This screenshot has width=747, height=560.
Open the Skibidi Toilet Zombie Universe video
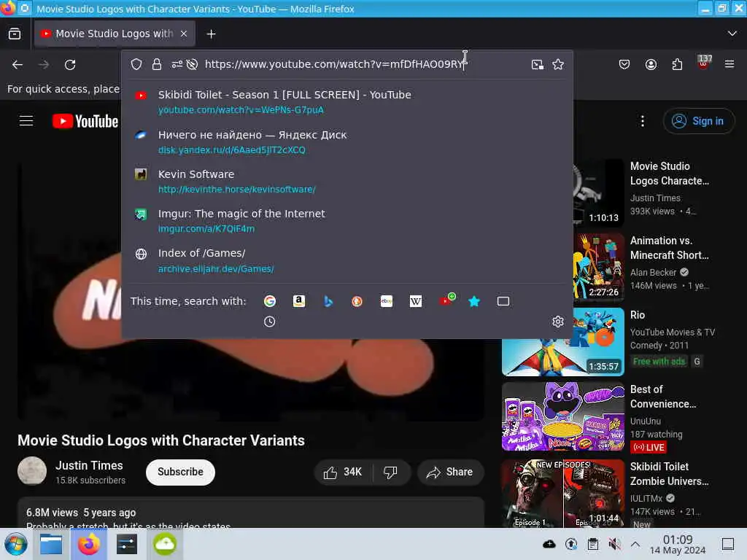click(669, 474)
